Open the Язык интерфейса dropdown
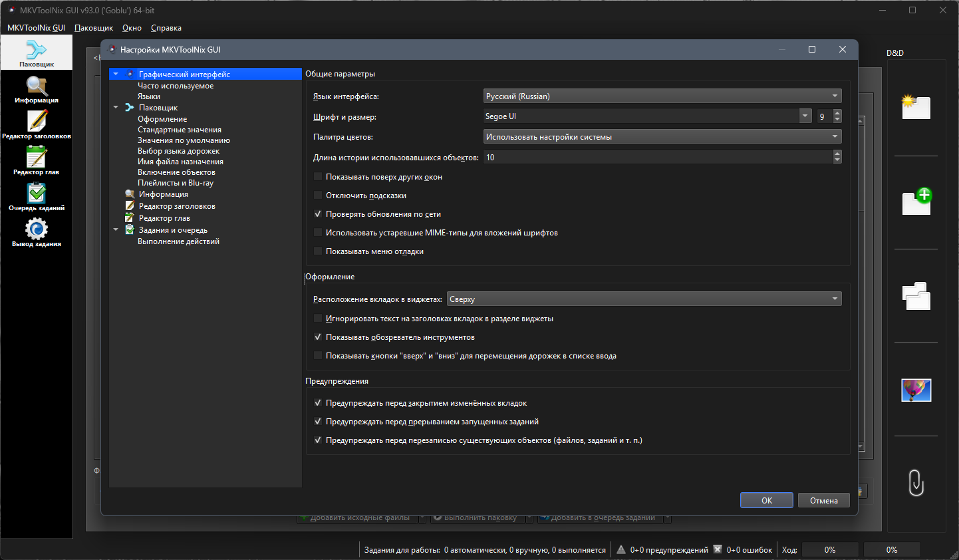This screenshot has width=959, height=560. click(x=662, y=96)
